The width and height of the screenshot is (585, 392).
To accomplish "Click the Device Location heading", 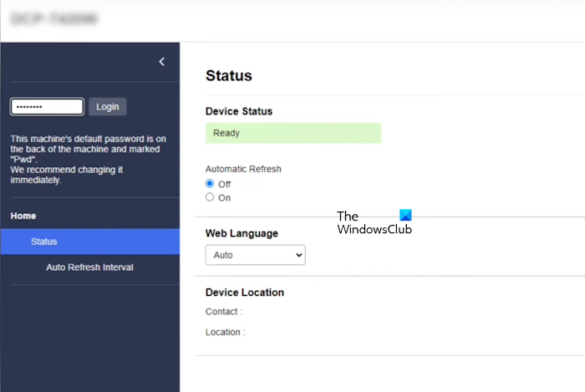I will 245,293.
